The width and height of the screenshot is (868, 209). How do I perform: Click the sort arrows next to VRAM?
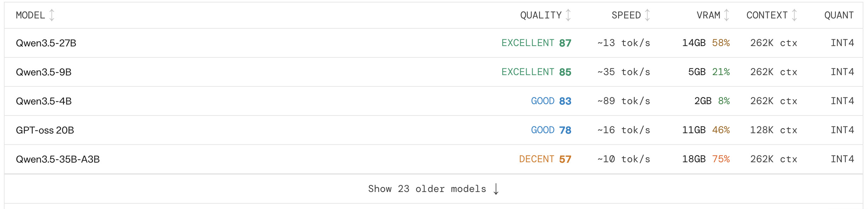point(727,15)
